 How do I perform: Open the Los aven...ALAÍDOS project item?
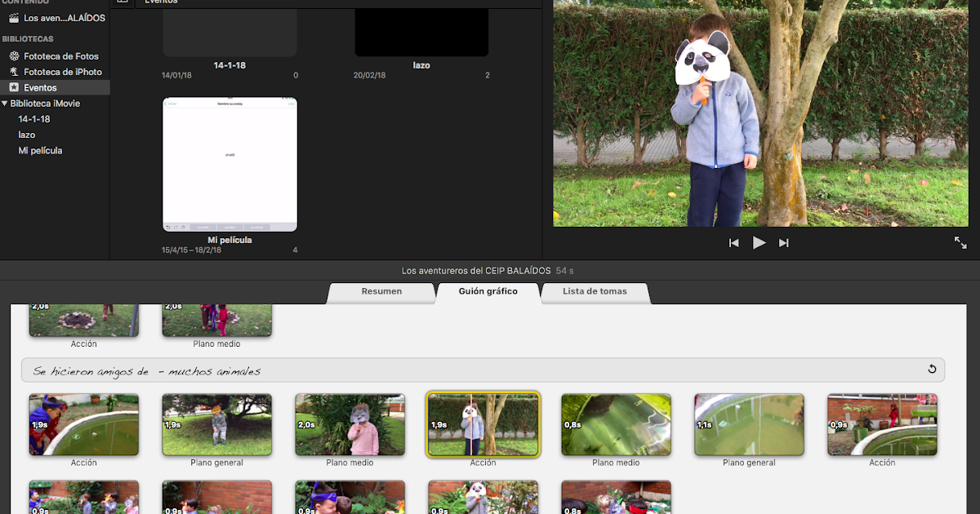click(x=65, y=18)
